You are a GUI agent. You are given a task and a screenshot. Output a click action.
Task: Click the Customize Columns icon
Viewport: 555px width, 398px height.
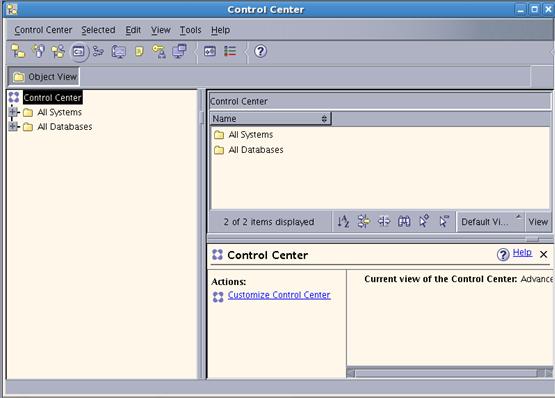click(x=384, y=221)
